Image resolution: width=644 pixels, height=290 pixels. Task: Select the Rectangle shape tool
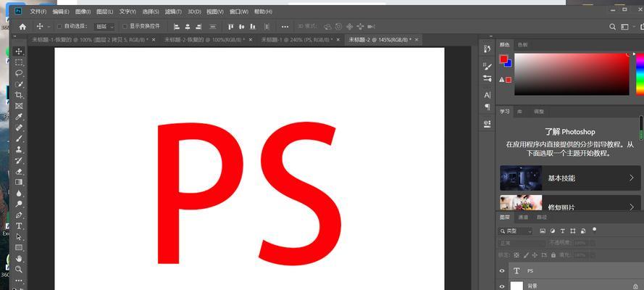click(x=19, y=247)
